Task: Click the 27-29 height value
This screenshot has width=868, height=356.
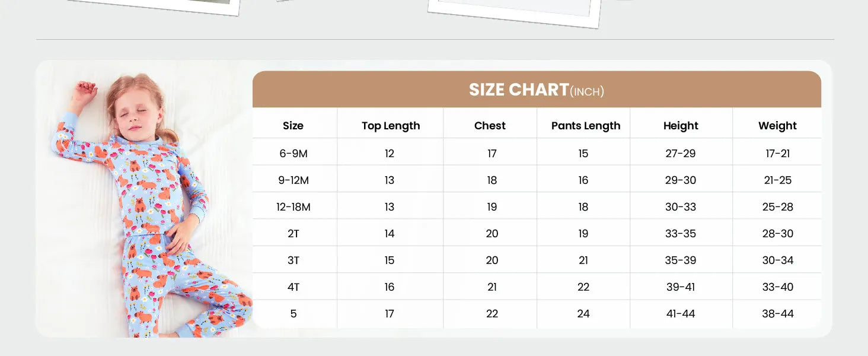Action: (x=681, y=154)
